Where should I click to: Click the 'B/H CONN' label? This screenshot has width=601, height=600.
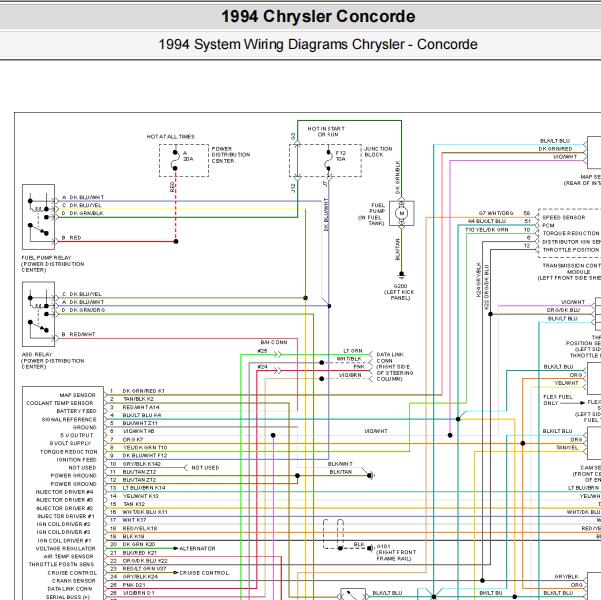point(274,342)
